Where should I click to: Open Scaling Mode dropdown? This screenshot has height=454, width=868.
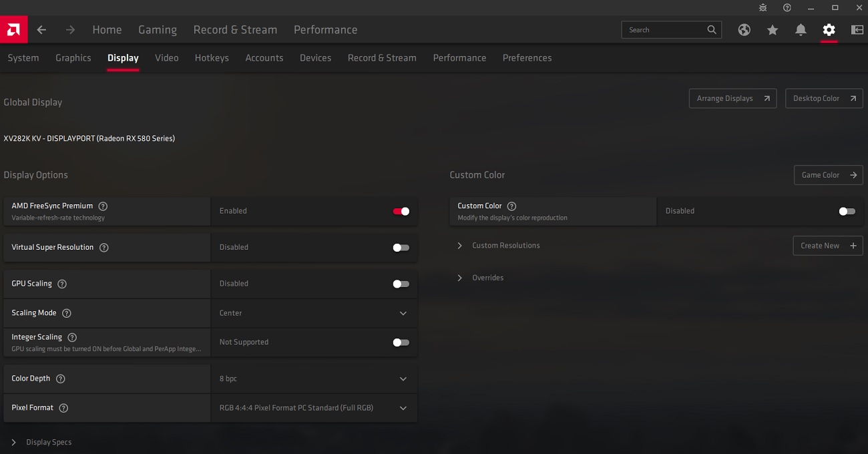click(x=314, y=313)
